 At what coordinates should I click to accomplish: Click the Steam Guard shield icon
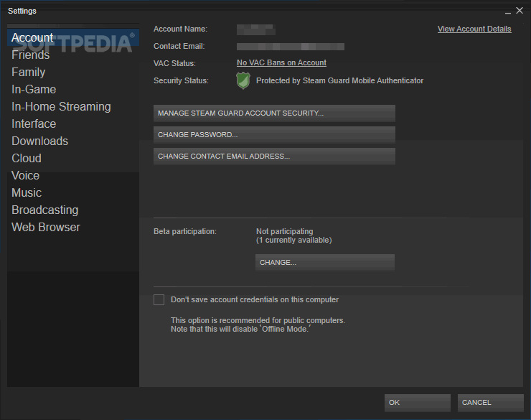tap(243, 80)
